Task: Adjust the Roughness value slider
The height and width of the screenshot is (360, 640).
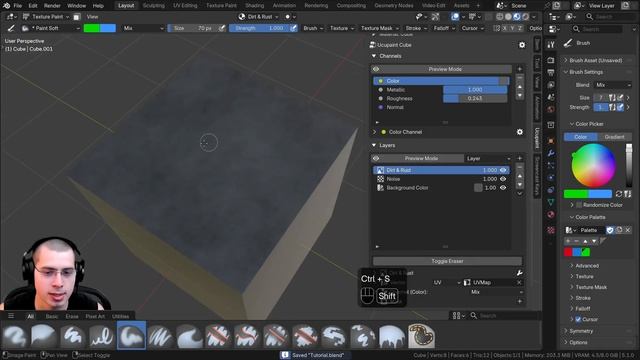Action: [475, 99]
